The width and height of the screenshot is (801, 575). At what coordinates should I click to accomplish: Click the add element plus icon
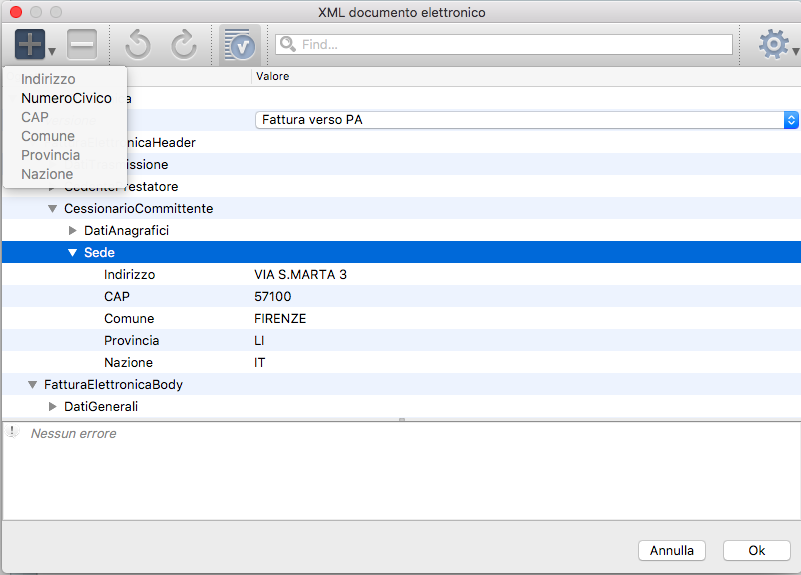coord(30,44)
